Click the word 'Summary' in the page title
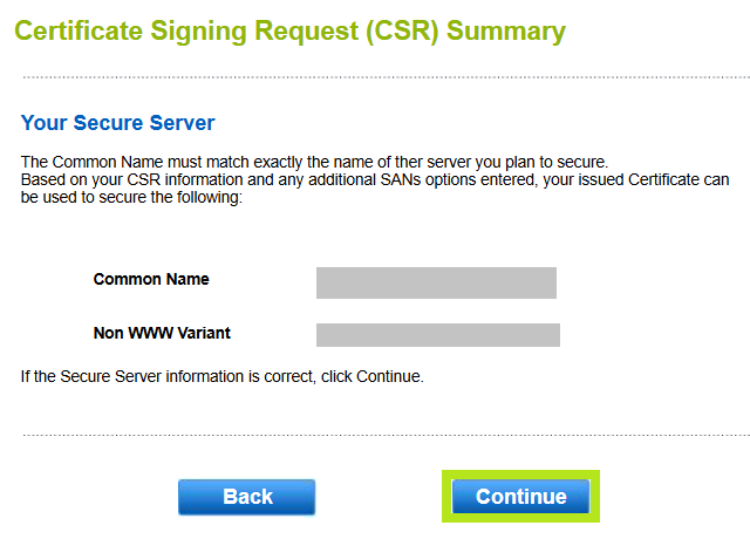Viewport: 750px width, 540px height. pyautogui.click(x=506, y=31)
